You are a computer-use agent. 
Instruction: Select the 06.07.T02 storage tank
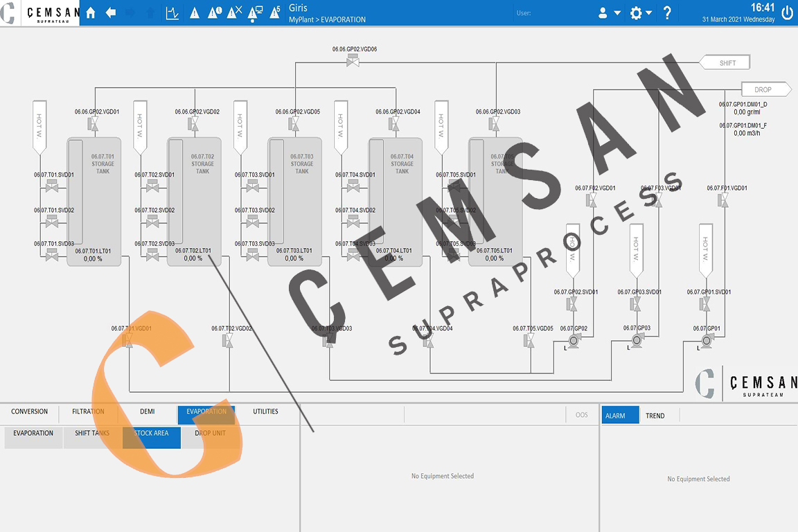click(195, 202)
